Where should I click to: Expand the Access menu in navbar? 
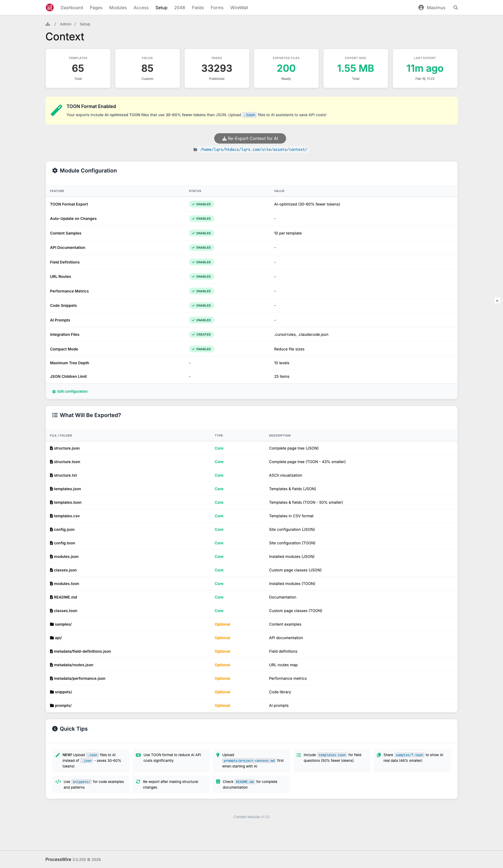141,8
